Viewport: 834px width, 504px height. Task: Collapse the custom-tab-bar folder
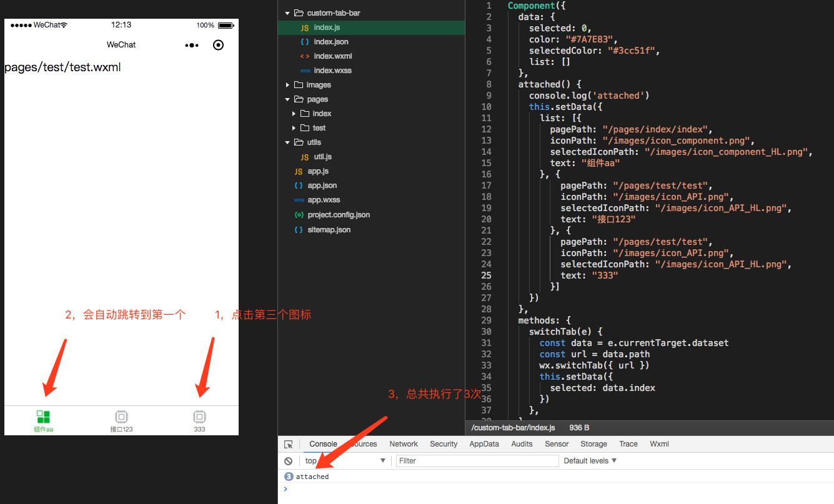287,12
